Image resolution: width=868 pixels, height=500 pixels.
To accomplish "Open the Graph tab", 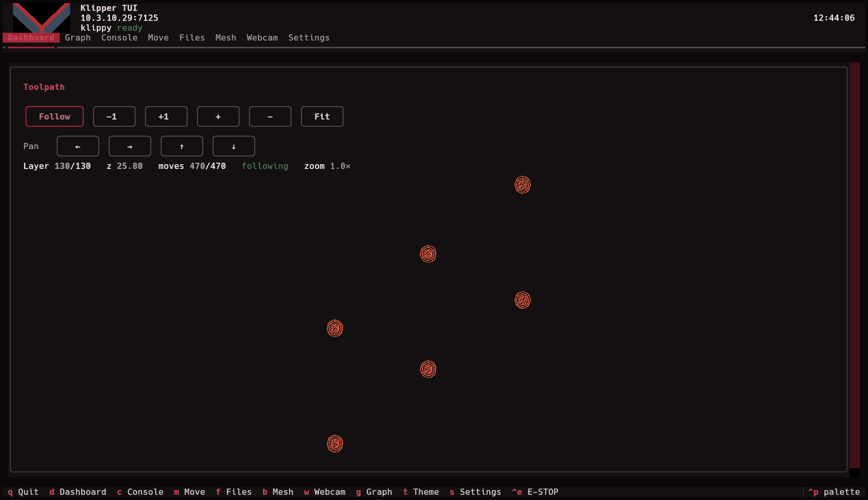I will click(78, 37).
